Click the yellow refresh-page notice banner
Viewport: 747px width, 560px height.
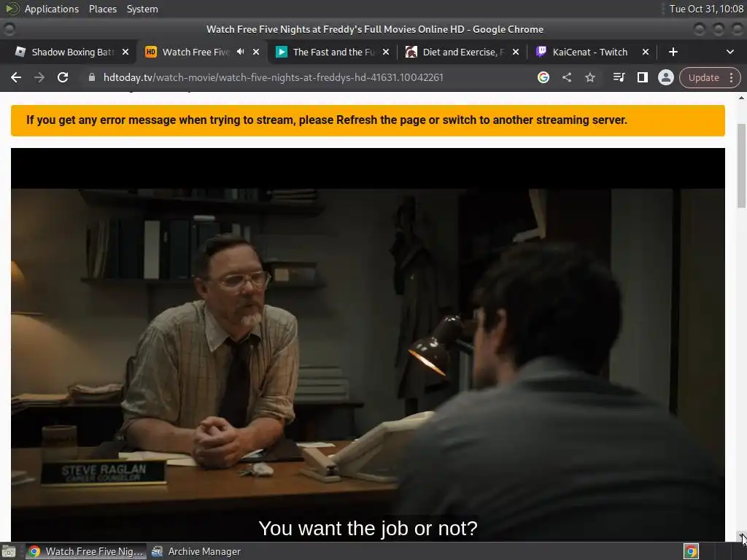coord(368,120)
